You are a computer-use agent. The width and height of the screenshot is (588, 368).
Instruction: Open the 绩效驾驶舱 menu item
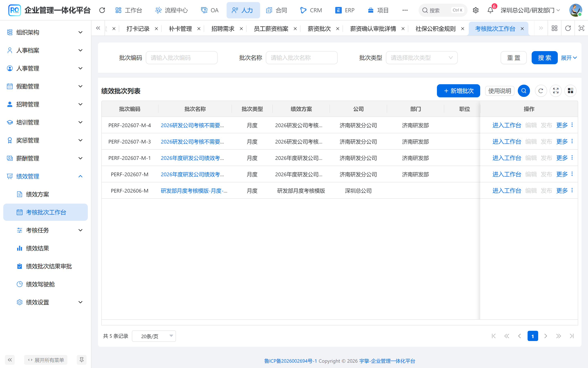(x=46, y=284)
